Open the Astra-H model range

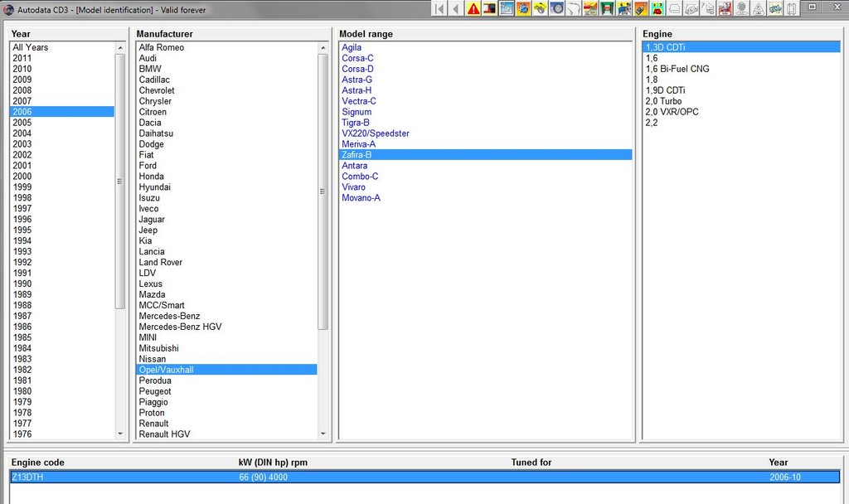357,90
